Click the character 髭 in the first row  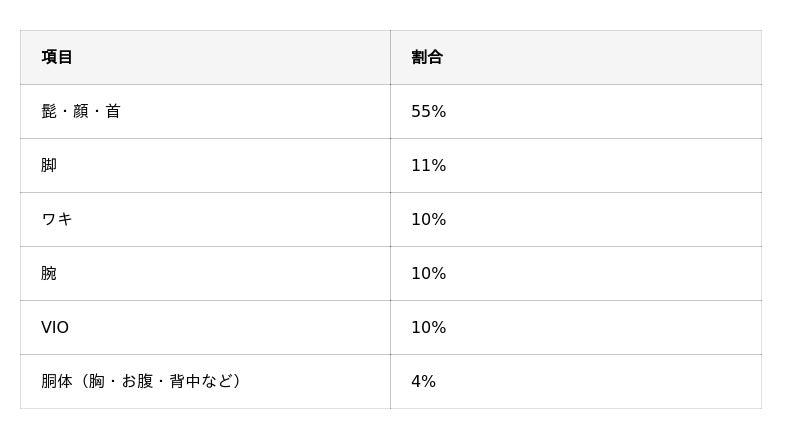tap(49, 112)
